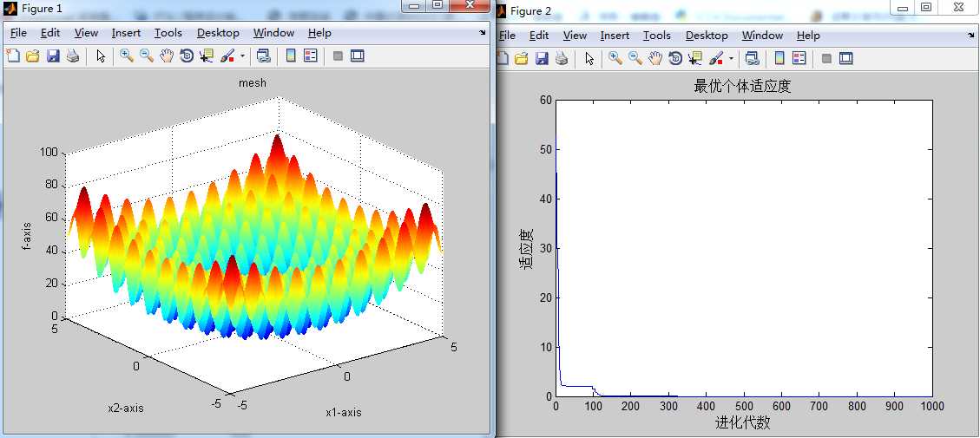Pick Brush data tool in Figure 2
Screen dimensions: 980x438
[x=717, y=59]
